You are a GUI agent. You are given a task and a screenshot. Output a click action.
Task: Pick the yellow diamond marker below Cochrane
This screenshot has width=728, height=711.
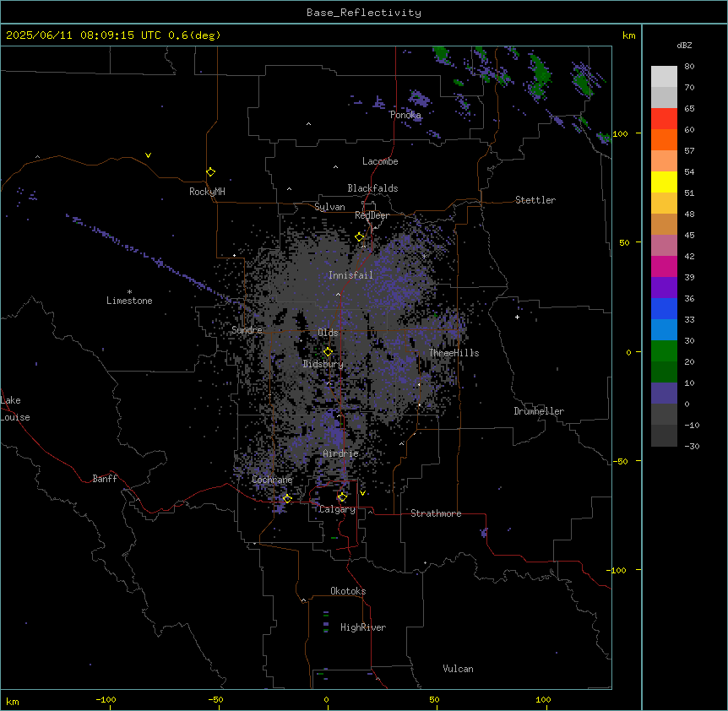287,499
